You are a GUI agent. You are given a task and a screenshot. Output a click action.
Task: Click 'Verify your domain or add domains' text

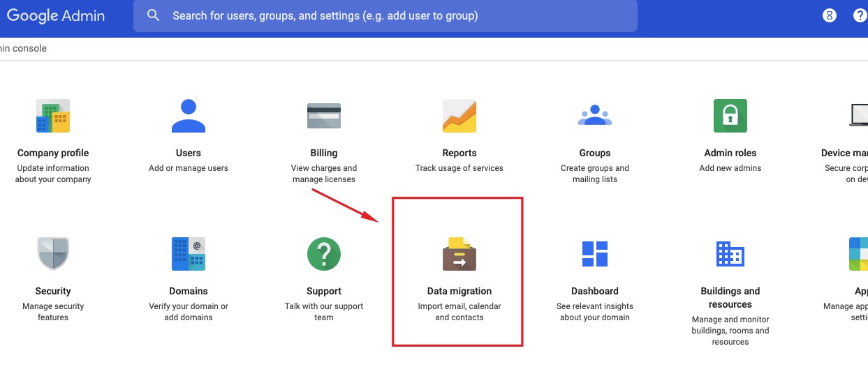point(189,312)
